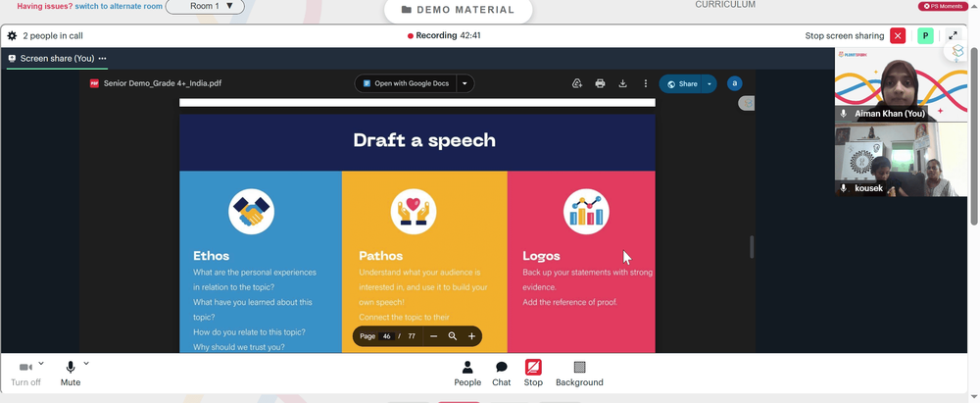Click the Logos chart icon
Image resolution: width=980 pixels, height=403 pixels.
point(586,212)
